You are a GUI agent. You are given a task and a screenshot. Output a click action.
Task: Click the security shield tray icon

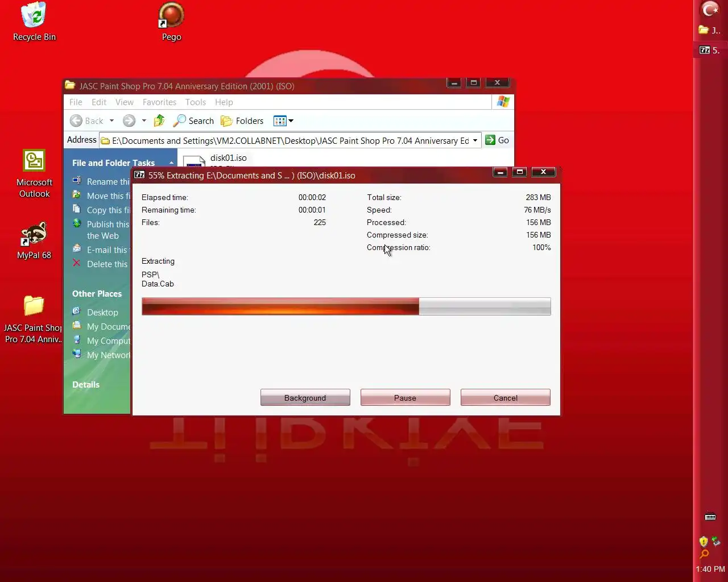pos(704,541)
